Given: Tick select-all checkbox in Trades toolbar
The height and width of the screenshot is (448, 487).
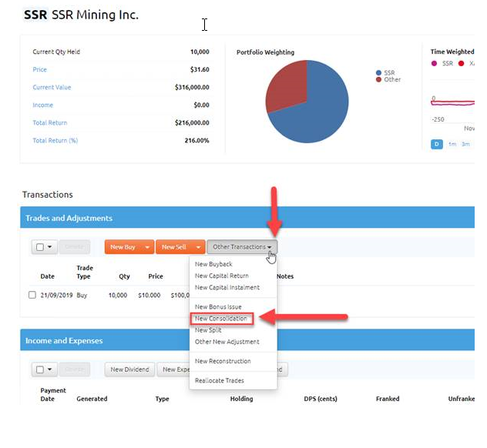Looking at the screenshot, I should pyautogui.click(x=40, y=247).
